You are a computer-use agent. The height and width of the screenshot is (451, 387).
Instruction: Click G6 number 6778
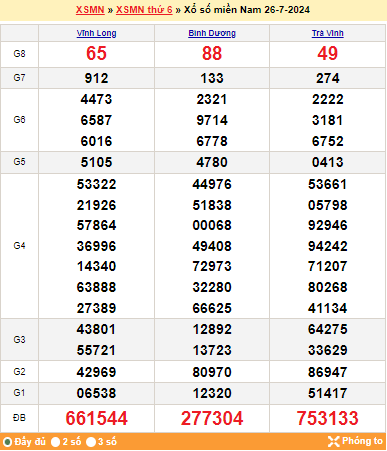click(212, 141)
